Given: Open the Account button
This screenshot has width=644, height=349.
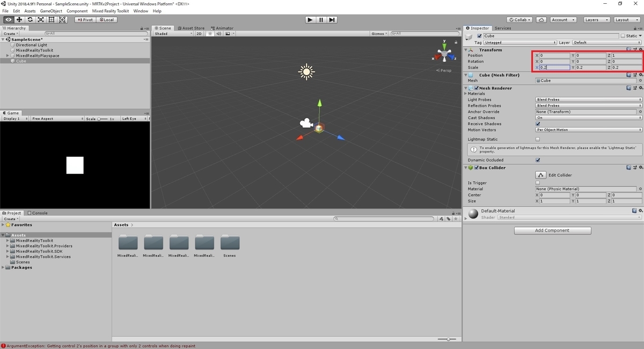Looking at the screenshot, I should click(x=563, y=20).
